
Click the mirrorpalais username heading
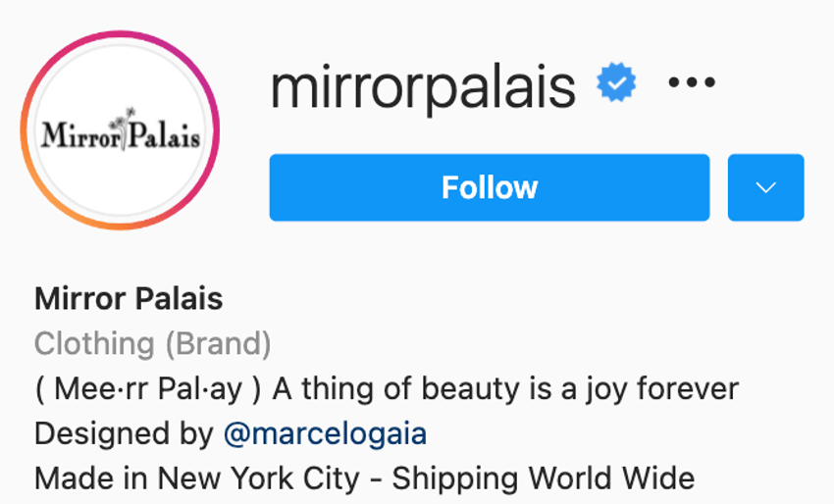click(424, 86)
